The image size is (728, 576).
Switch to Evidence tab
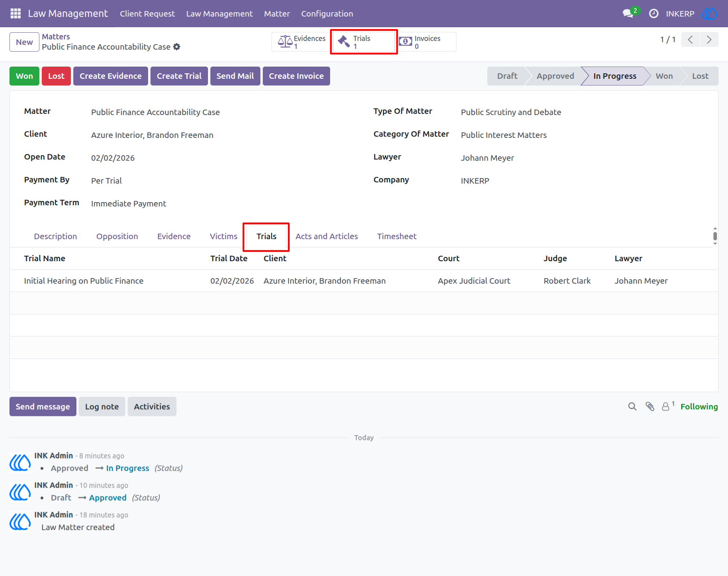(174, 236)
